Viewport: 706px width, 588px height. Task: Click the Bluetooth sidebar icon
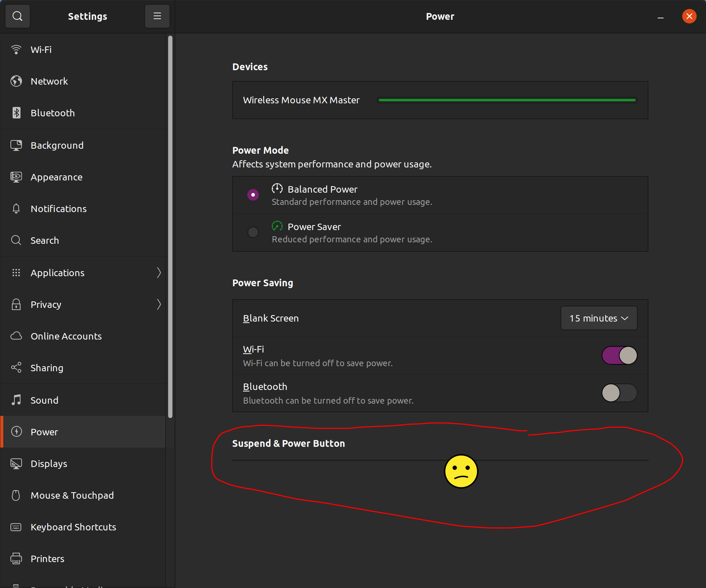coord(16,113)
